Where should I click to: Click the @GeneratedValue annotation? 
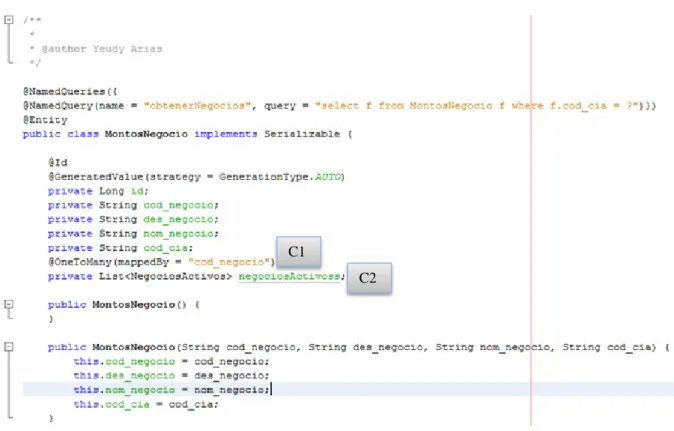(95, 177)
